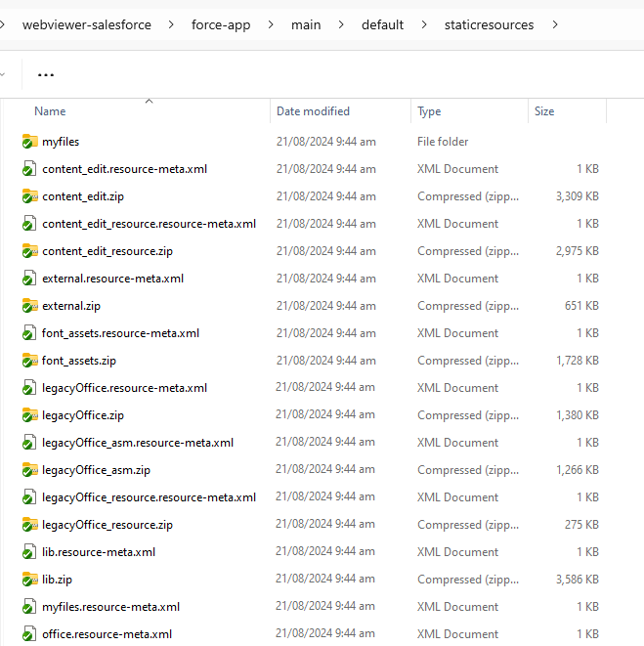644x646 pixels.
Task: Select the external.resource-meta.xml file icon
Action: pyautogui.click(x=29, y=279)
